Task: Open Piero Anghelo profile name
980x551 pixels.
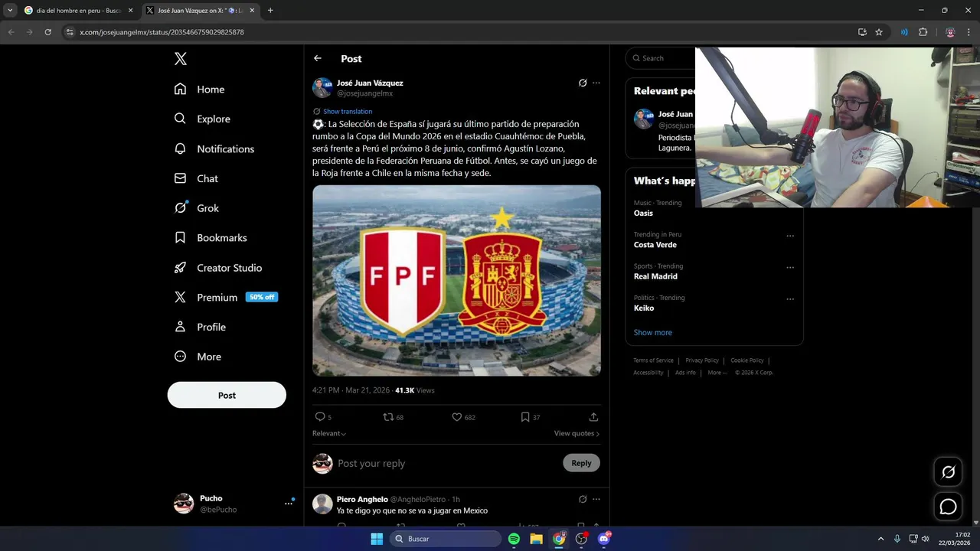Action: pos(362,499)
